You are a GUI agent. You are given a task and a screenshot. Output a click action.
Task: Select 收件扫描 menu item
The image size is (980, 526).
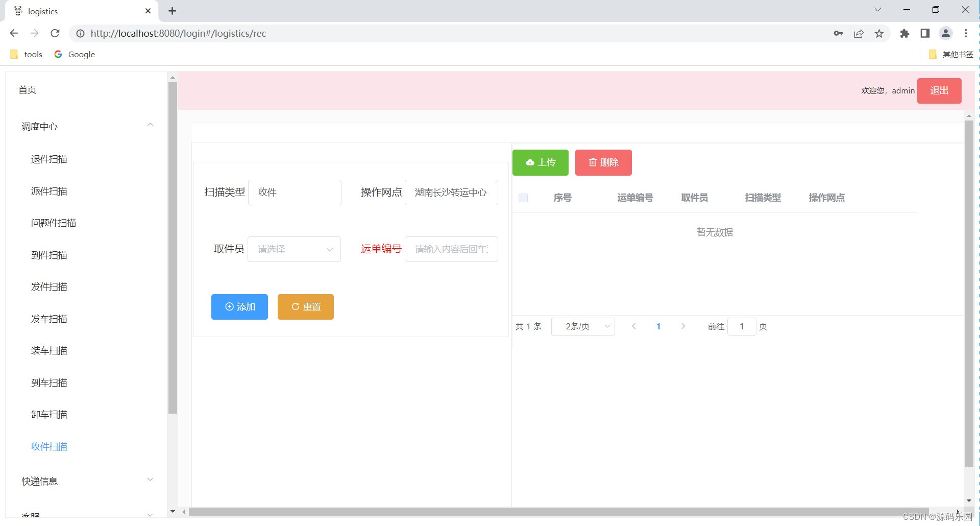point(49,447)
